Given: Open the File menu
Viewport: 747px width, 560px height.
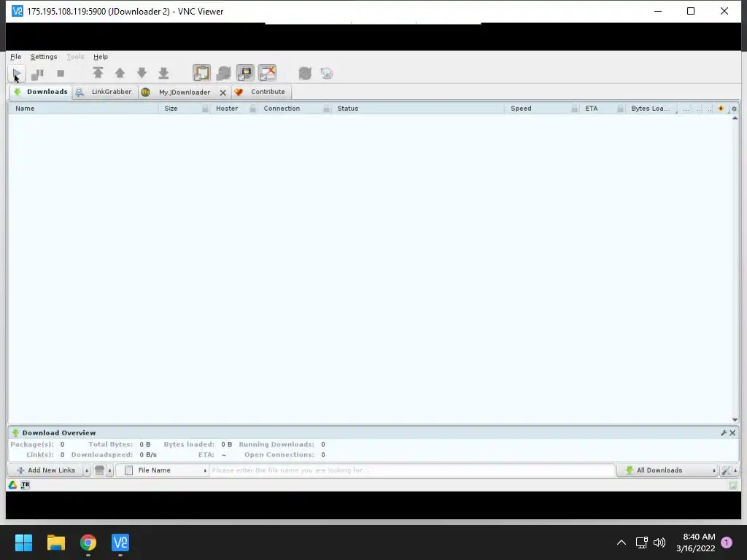Looking at the screenshot, I should pyautogui.click(x=16, y=57).
